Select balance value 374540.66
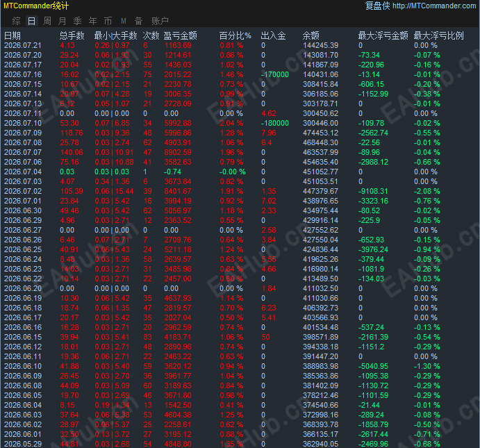The image size is (480, 448). click(320, 405)
